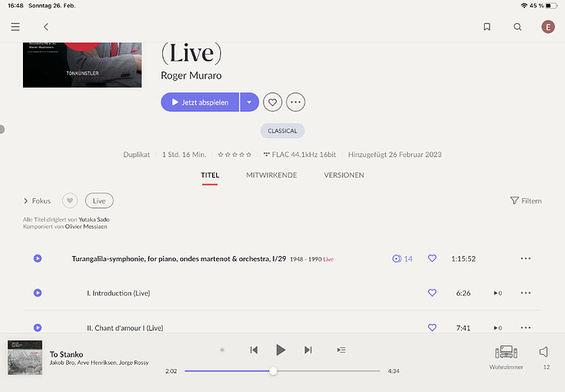Open the To Stanko now-playing album thumbnail
The height and width of the screenshot is (392, 565).
25,358
